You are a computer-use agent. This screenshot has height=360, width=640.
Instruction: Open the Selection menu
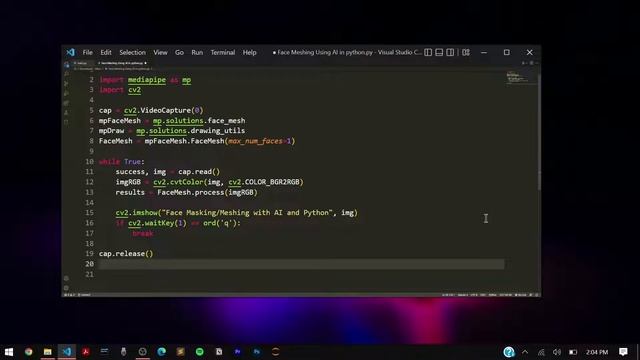pos(132,52)
